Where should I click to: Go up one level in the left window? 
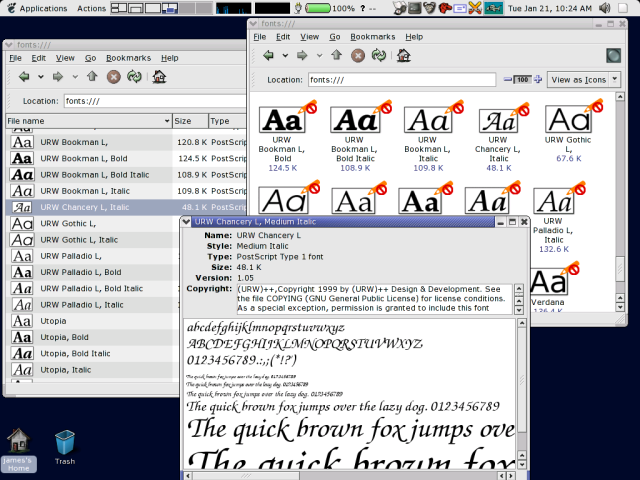coord(92,76)
